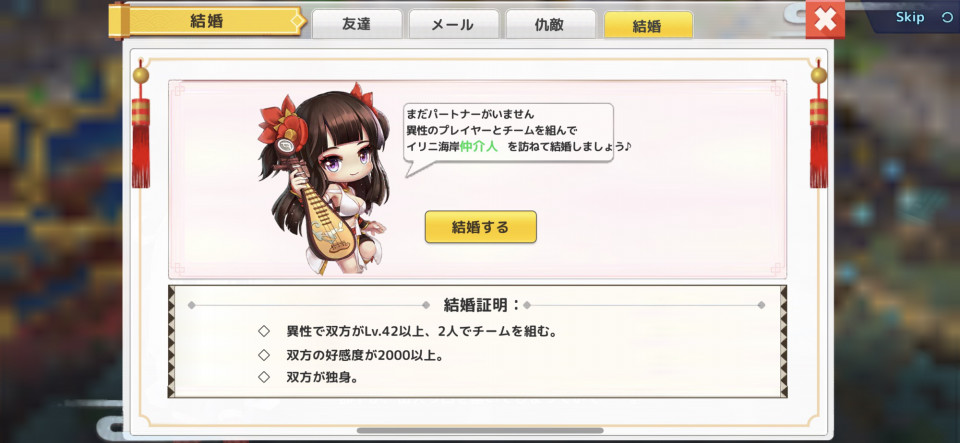Open the メール tab
Image resolution: width=960 pixels, height=443 pixels.
(453, 25)
